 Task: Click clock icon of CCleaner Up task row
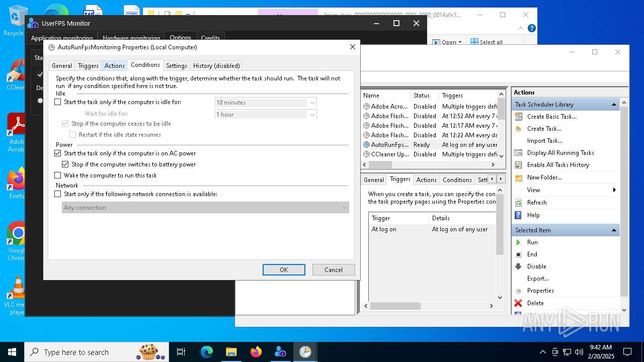(366, 154)
